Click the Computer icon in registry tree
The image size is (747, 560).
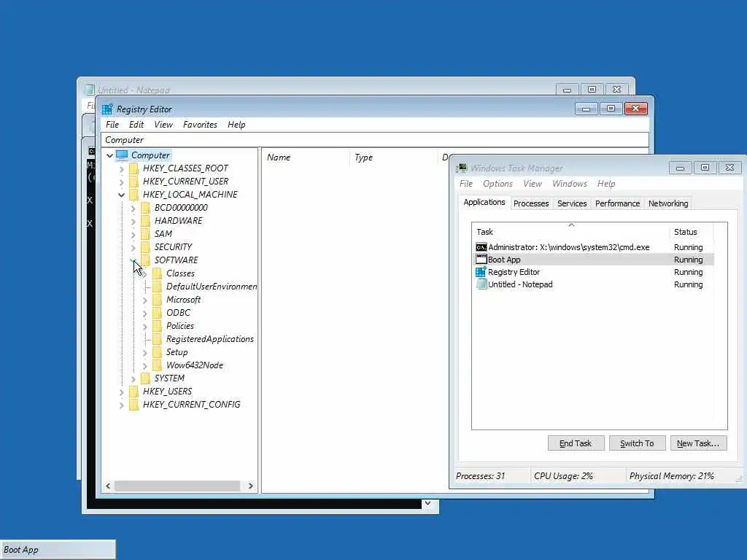122,155
